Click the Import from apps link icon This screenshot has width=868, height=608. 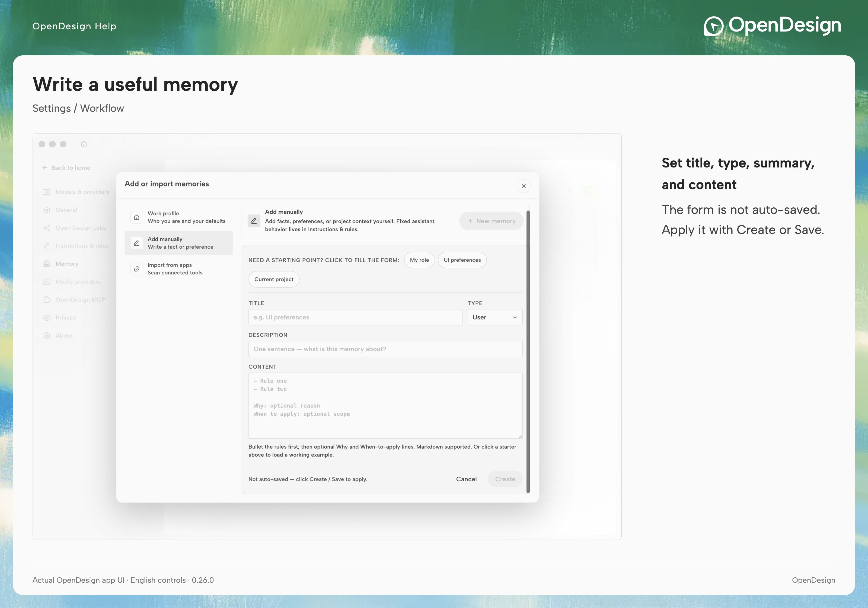point(136,269)
